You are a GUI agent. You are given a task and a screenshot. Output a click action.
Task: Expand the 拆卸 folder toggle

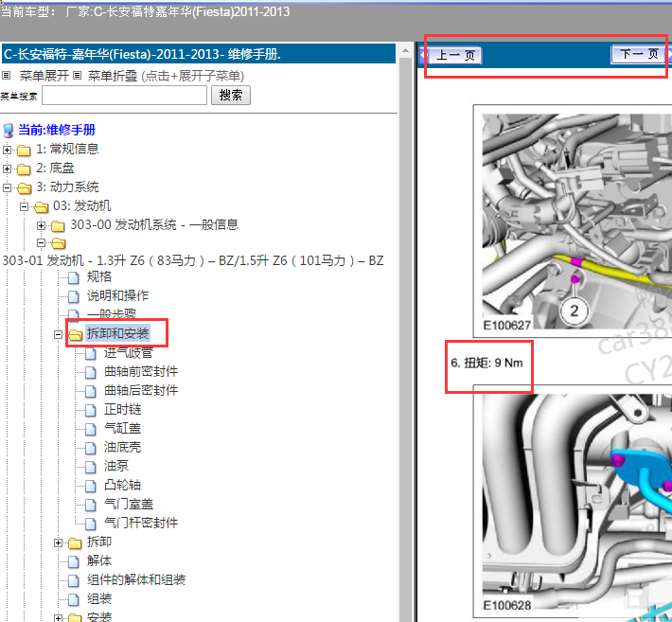pos(59,543)
